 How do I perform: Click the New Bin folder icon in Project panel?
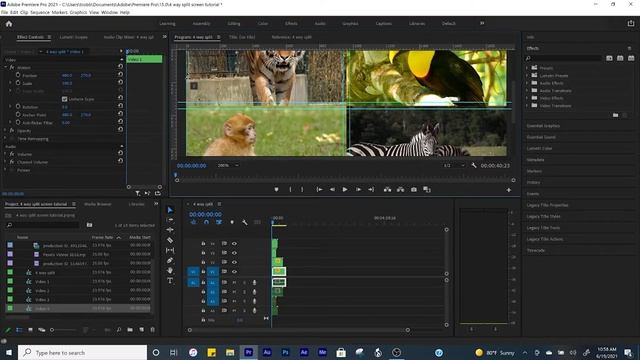pos(130,329)
